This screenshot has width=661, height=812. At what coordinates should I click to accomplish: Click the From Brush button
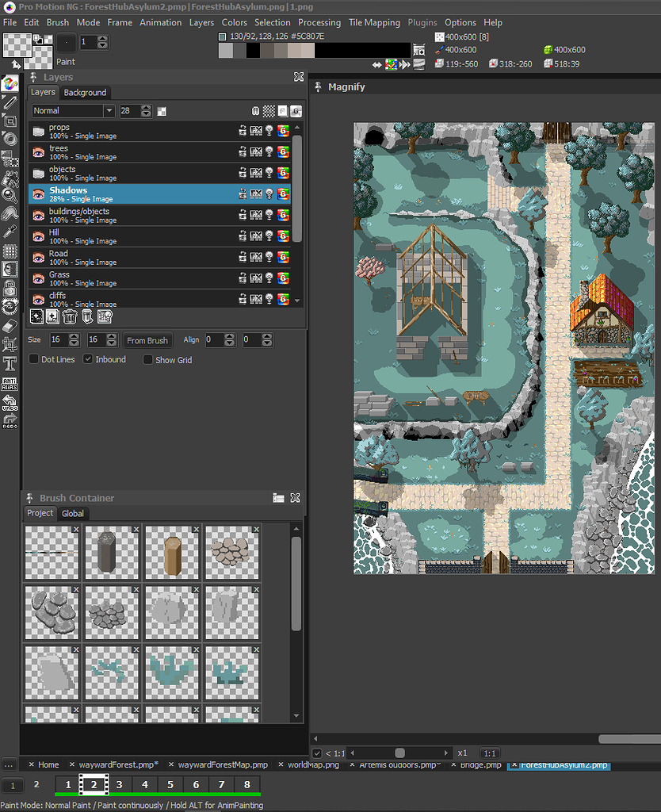pyautogui.click(x=147, y=340)
